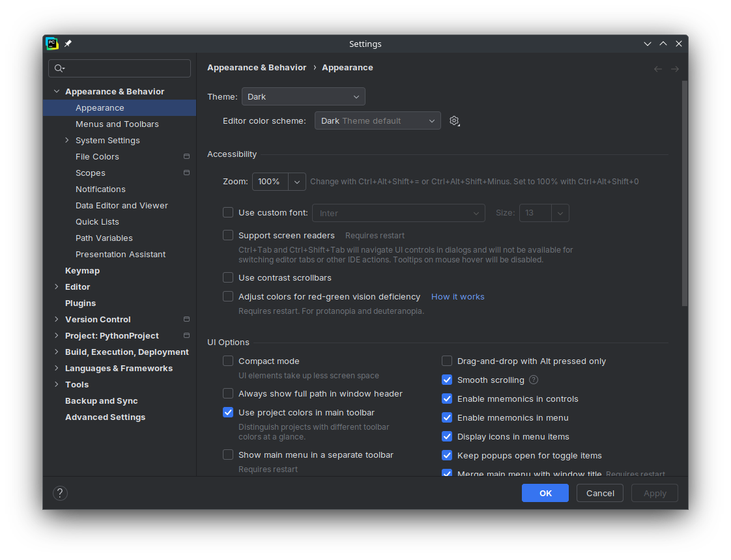Open the Zoom percentage dropdown
This screenshot has height=560, width=731.
point(297,182)
